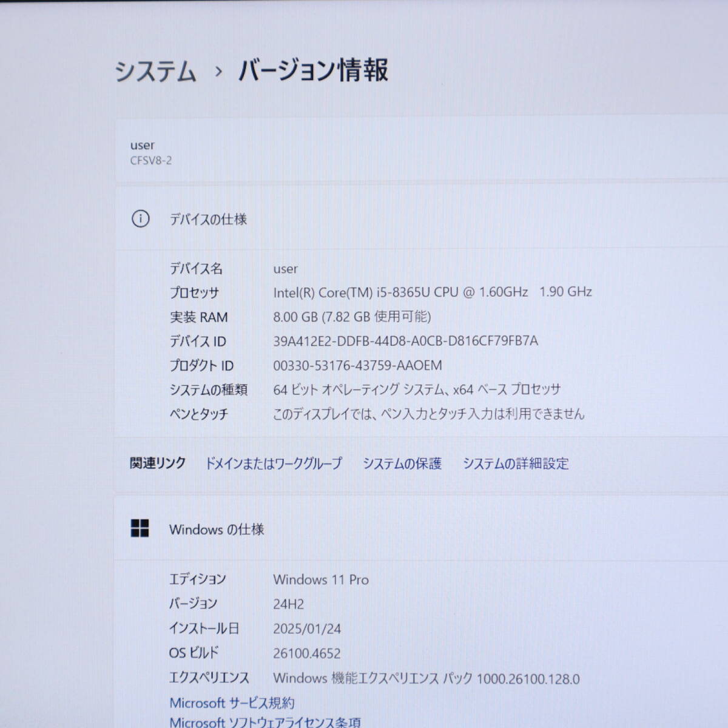Image resolution: width=728 pixels, height=728 pixels.
Task: Click the インストール日 label
Action: pos(204,629)
